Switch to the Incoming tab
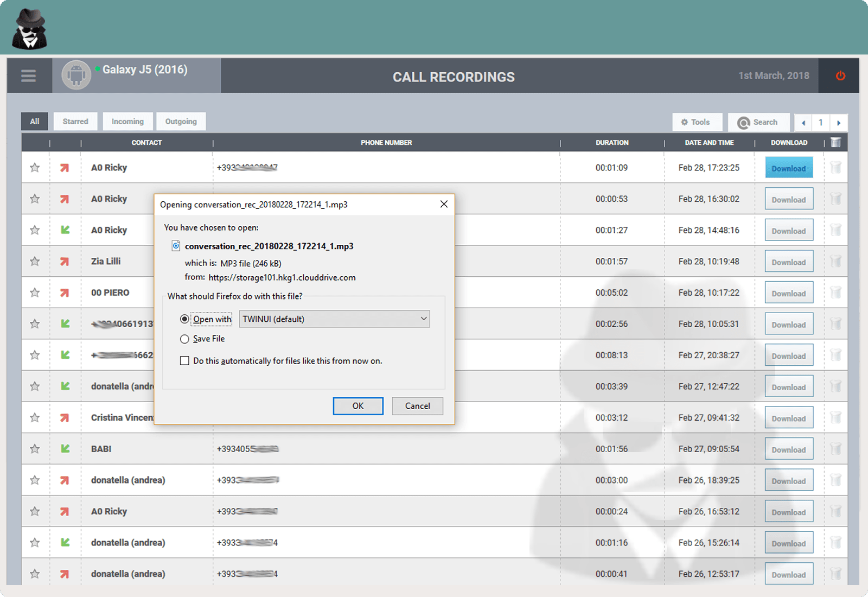This screenshot has width=868, height=597. [127, 122]
